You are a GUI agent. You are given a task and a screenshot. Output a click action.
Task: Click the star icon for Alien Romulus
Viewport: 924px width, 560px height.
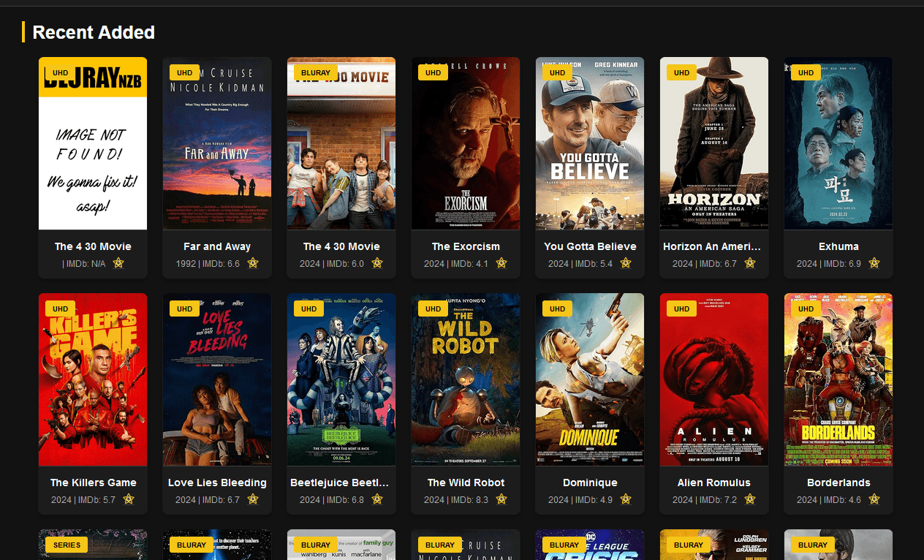(750, 499)
